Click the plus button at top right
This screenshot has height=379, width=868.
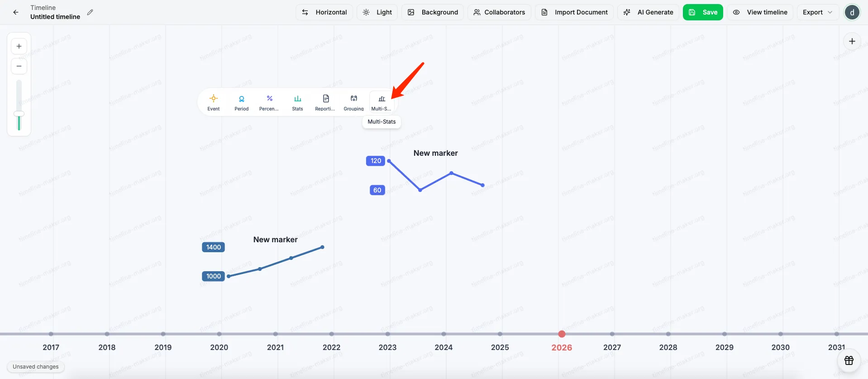tap(852, 41)
